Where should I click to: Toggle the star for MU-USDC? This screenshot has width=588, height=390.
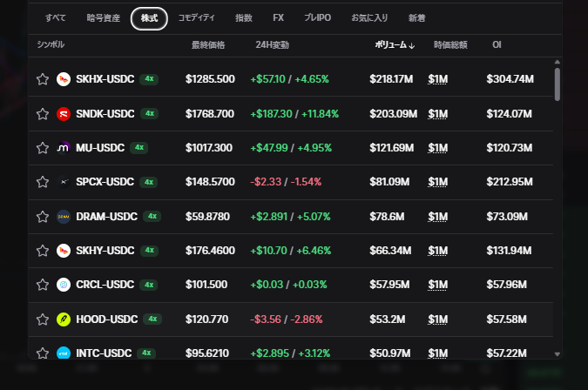point(43,148)
